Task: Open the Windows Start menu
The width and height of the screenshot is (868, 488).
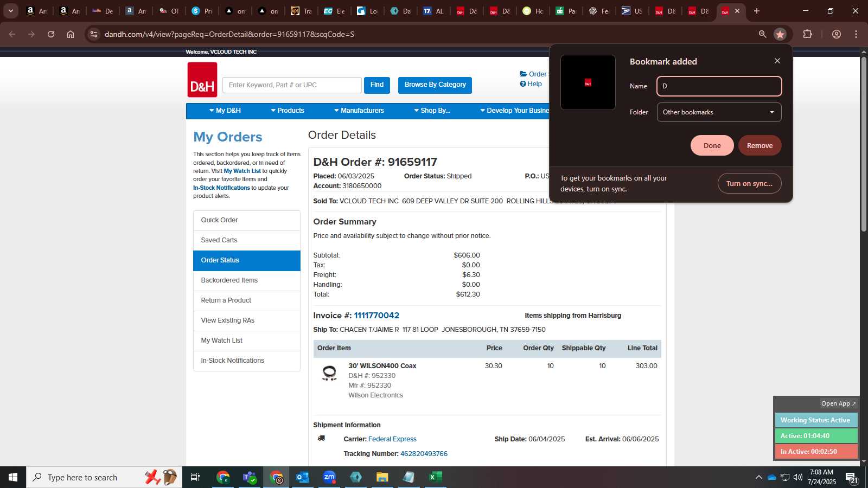Action: 13,477
